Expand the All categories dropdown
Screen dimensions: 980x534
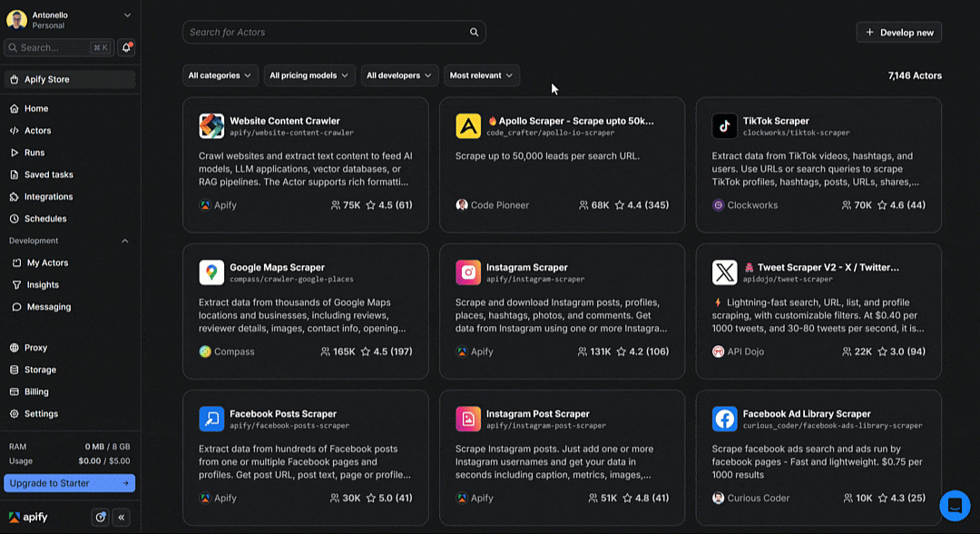(220, 75)
